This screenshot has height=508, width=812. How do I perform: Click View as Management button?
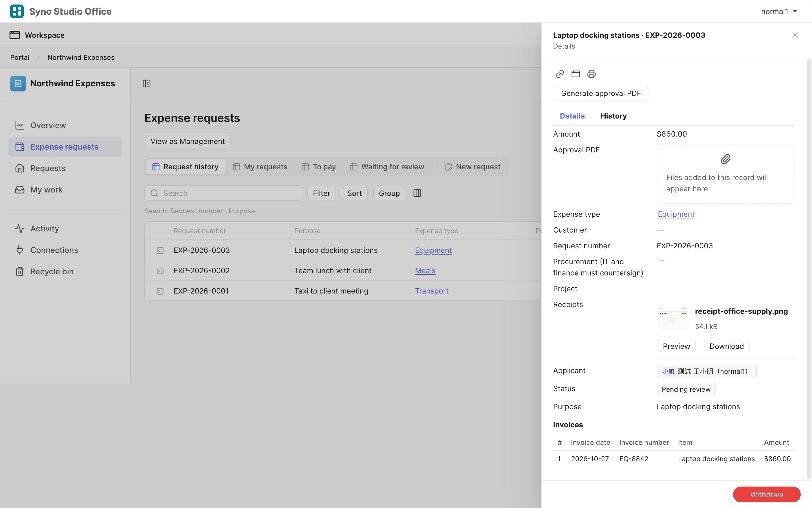(x=187, y=141)
